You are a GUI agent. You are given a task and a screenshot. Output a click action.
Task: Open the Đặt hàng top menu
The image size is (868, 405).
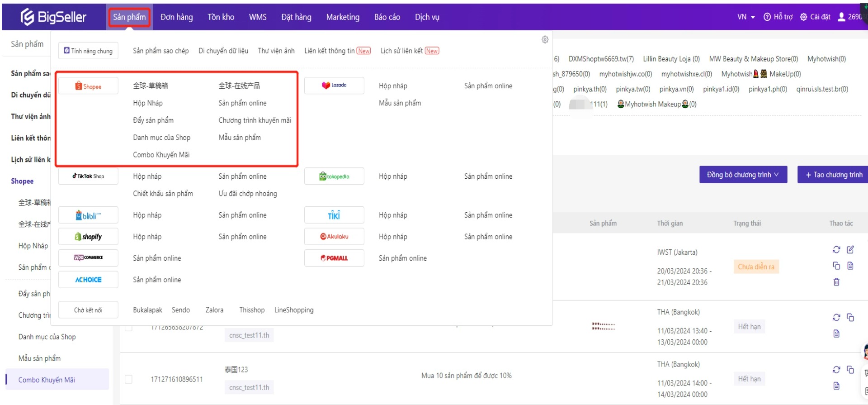click(x=296, y=17)
